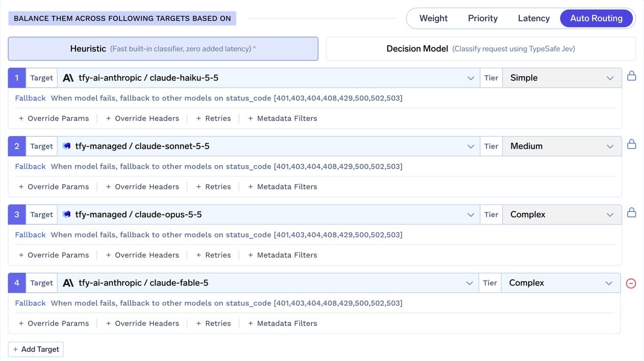Open Complex tier dropdown for claude-opus-5-5
644x361 pixels.
562,215
